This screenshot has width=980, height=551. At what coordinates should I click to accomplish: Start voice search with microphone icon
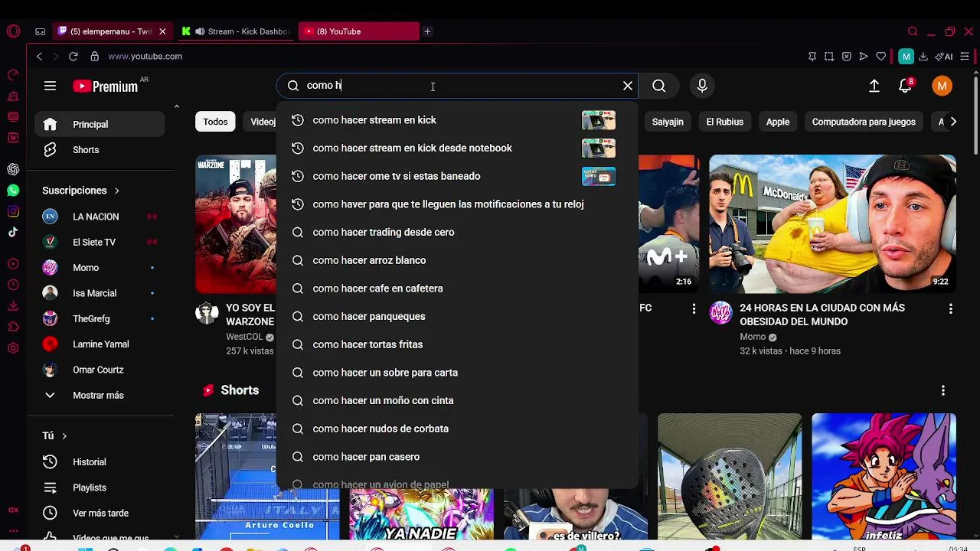pyautogui.click(x=702, y=86)
